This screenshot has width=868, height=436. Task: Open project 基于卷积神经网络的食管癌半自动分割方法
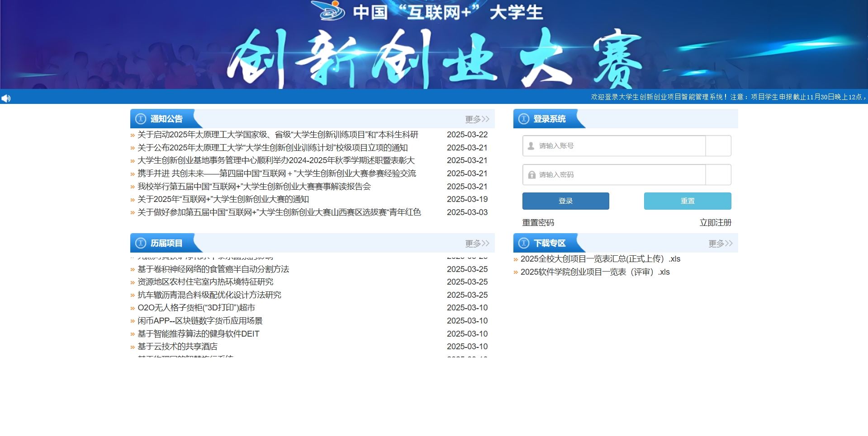pos(213,269)
